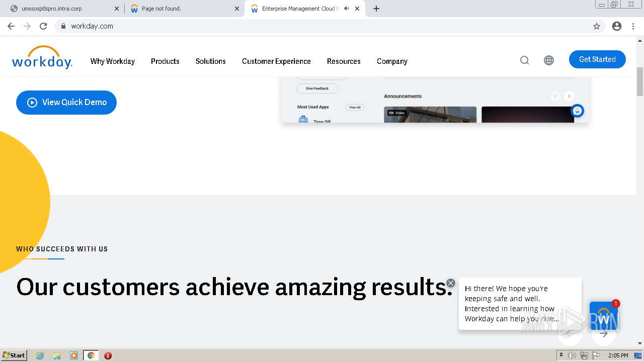Click the red Opera taskbar icon
This screenshot has height=362, width=644.
[x=108, y=355]
